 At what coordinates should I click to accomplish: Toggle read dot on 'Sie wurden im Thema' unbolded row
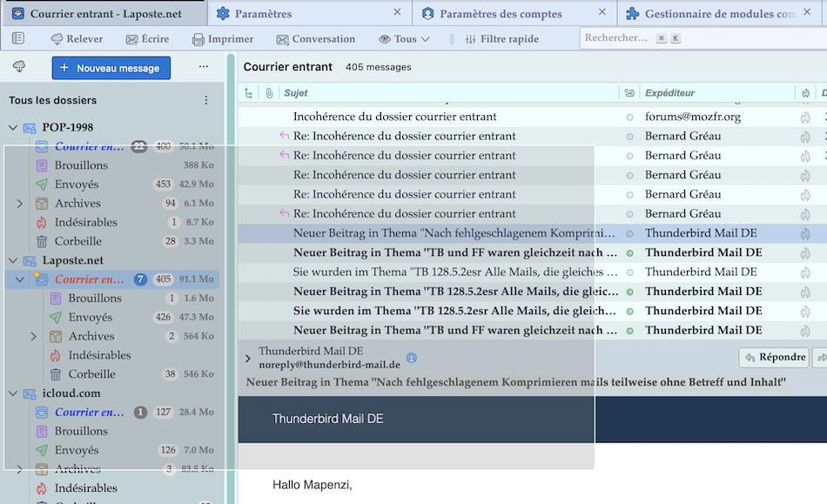tap(629, 273)
